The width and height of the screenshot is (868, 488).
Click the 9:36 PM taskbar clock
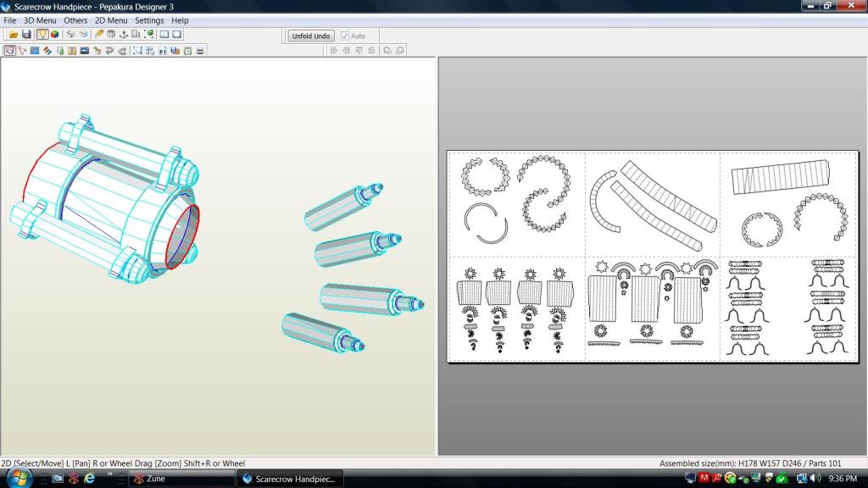click(x=843, y=478)
